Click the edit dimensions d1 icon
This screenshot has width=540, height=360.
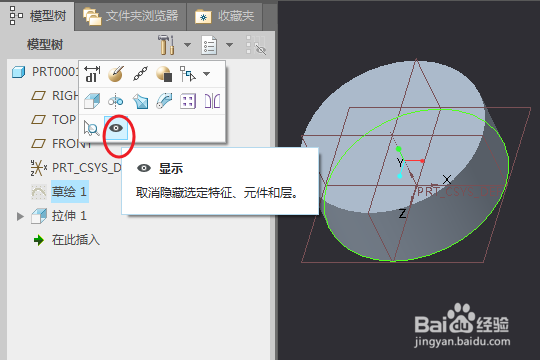(x=92, y=74)
